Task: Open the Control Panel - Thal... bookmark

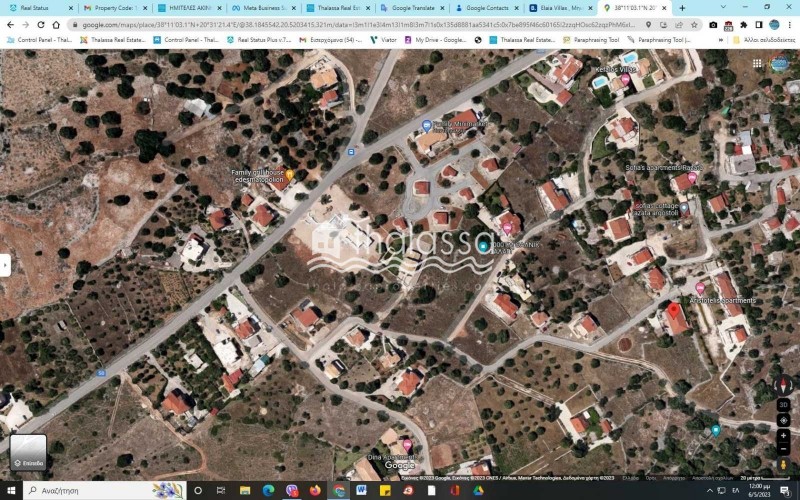Action: click(x=41, y=40)
